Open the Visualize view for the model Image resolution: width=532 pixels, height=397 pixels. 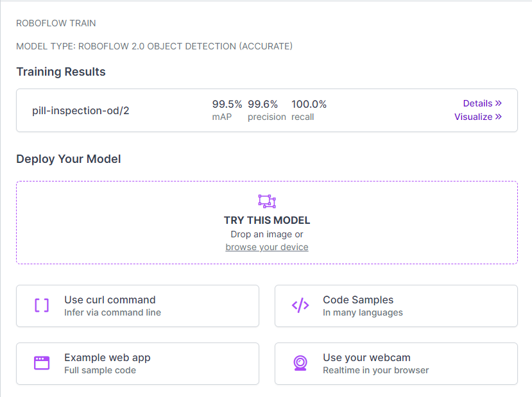474,117
